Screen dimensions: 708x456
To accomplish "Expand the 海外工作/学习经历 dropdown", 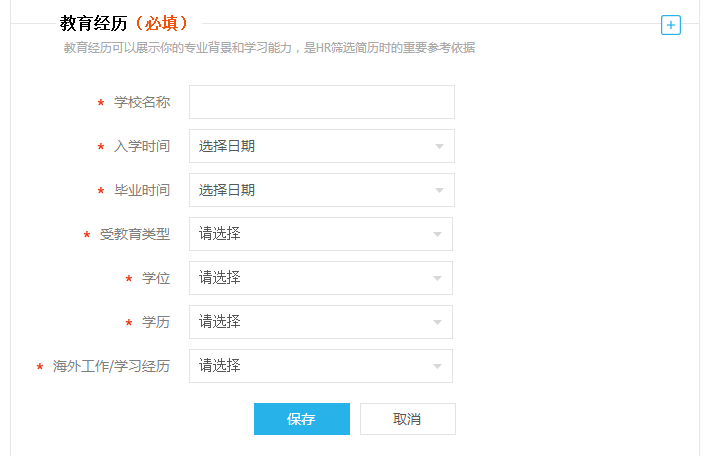I will pos(321,366).
